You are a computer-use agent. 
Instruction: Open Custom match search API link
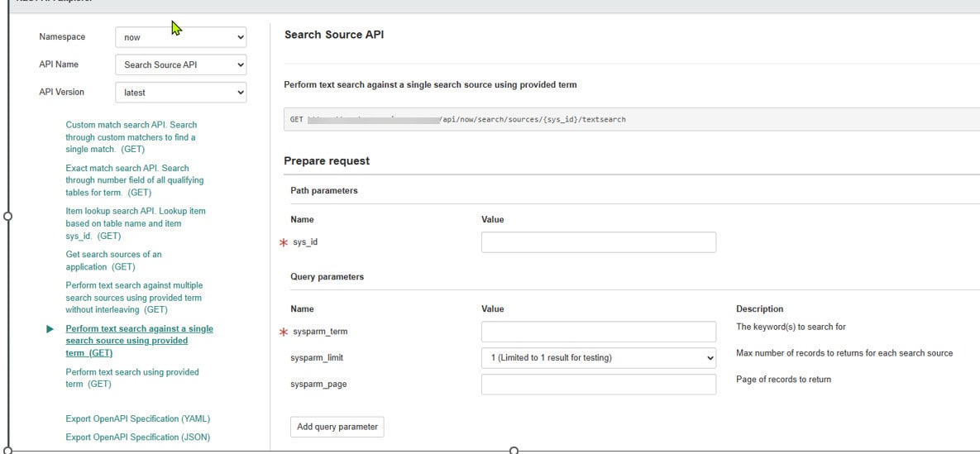(131, 137)
